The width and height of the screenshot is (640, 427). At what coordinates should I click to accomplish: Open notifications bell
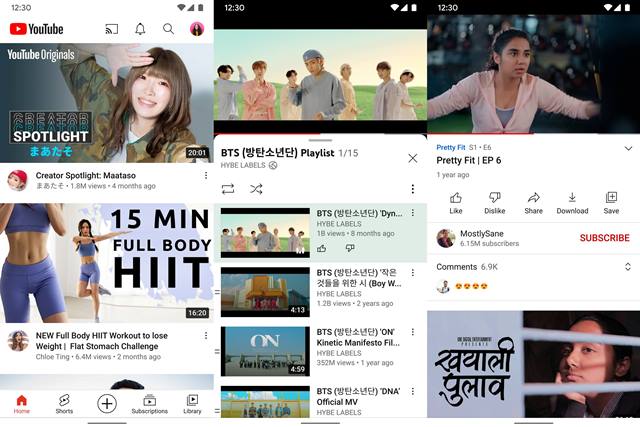coord(140,29)
